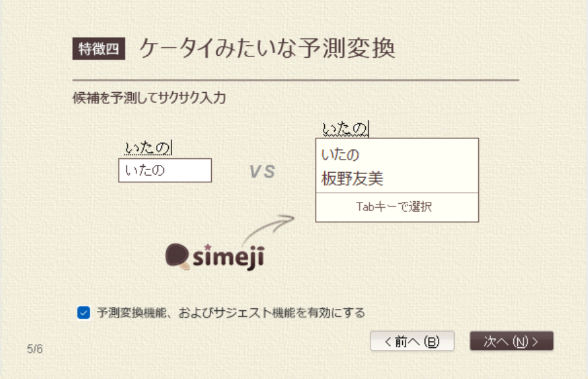Click the left いたの candidate box
Image resolution: width=588 pixels, height=379 pixels.
(x=165, y=171)
